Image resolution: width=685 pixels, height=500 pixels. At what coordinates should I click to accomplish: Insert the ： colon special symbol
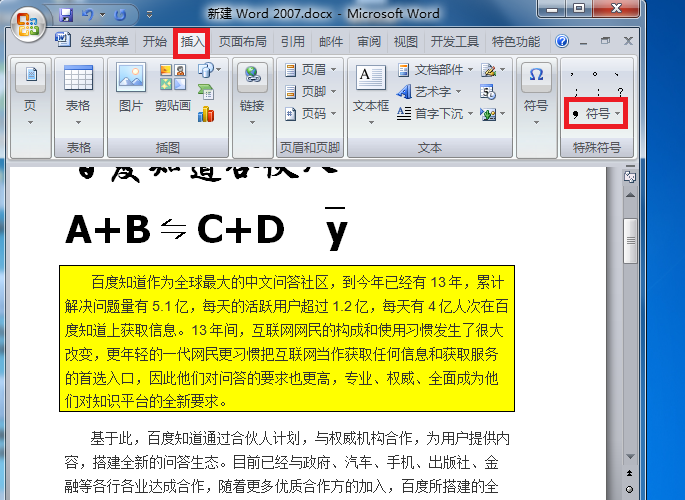coord(598,93)
